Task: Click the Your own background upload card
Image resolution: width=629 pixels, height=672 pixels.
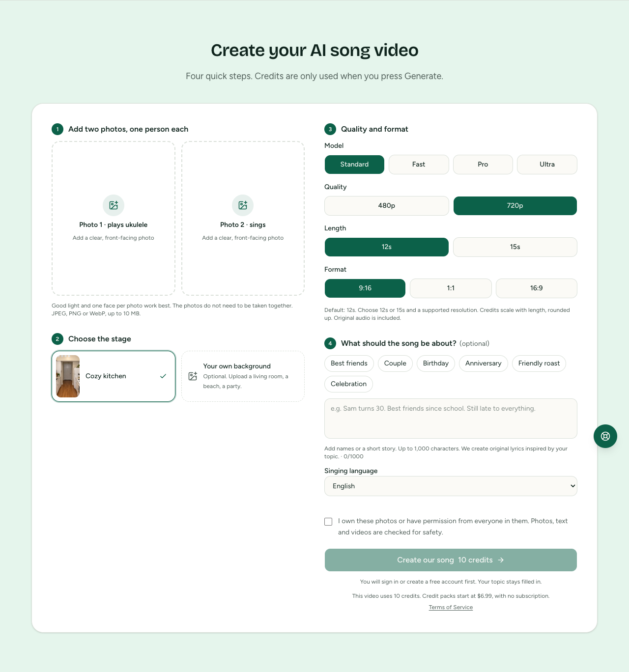Action: pyautogui.click(x=243, y=376)
